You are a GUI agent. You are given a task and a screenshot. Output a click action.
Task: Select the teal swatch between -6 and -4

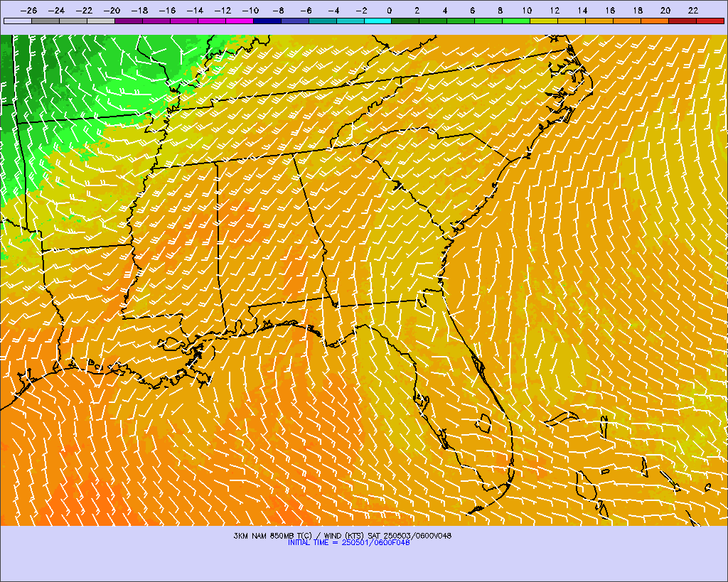tap(323, 21)
